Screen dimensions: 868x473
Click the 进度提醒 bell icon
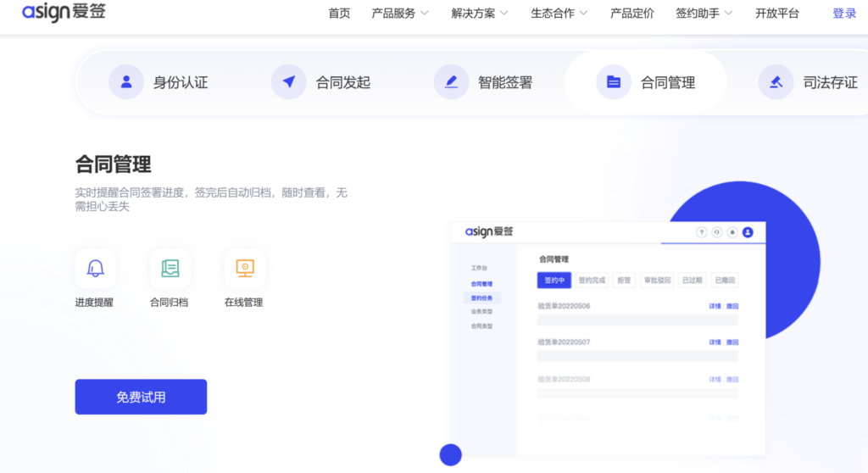[x=95, y=269]
